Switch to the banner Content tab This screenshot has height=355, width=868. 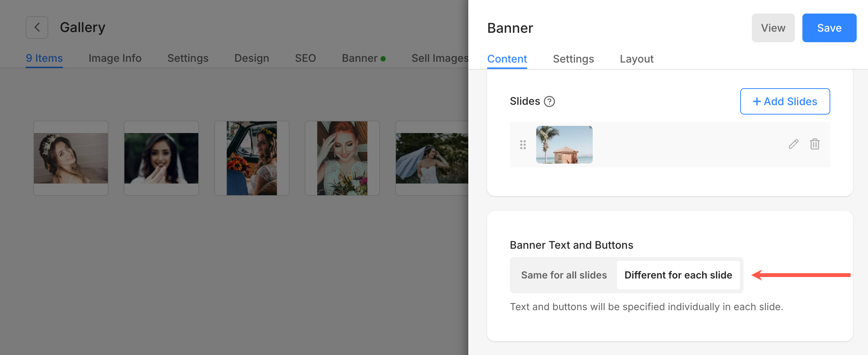507,59
